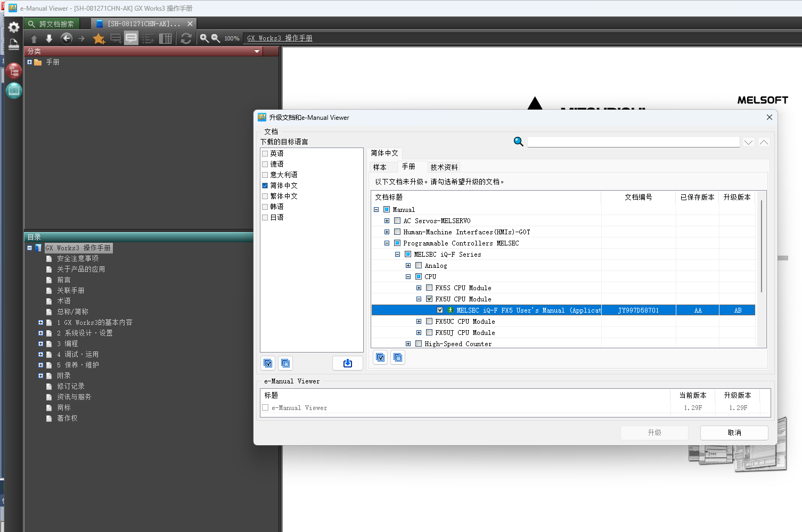802x532 pixels.
Task: Uncheck the 简体中文 language checkbox
Action: tap(265, 185)
